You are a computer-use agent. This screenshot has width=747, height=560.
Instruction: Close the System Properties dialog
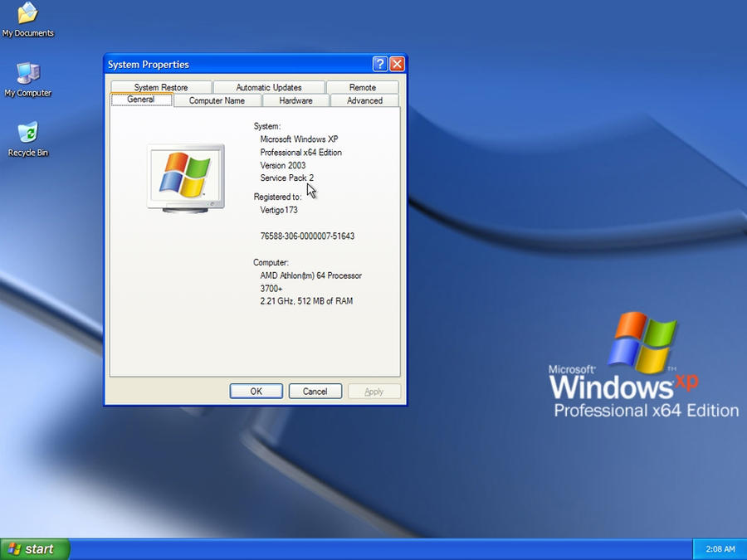pyautogui.click(x=397, y=64)
